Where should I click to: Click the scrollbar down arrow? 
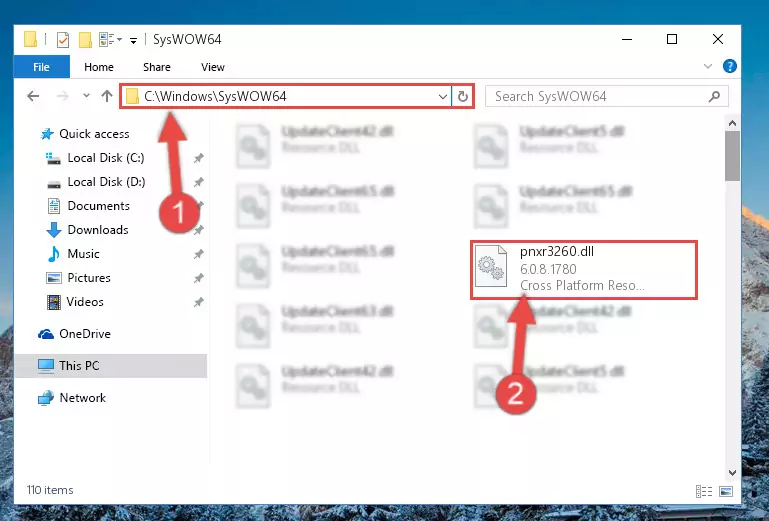tap(732, 473)
